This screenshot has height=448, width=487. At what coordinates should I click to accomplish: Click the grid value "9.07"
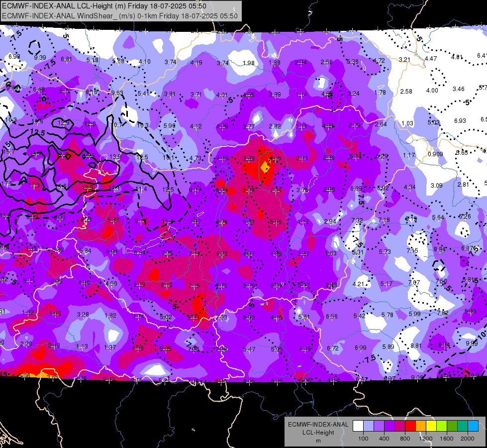[x=195, y=190]
